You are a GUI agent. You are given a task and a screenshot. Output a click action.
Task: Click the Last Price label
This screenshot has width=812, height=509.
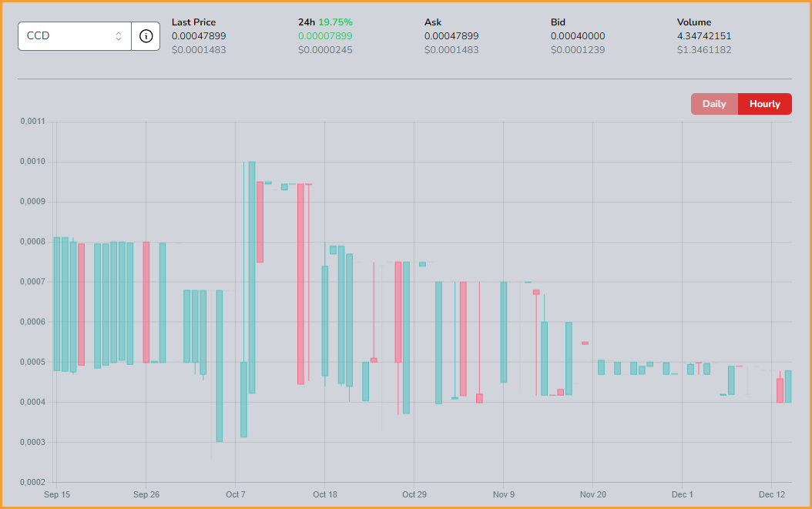tap(193, 22)
